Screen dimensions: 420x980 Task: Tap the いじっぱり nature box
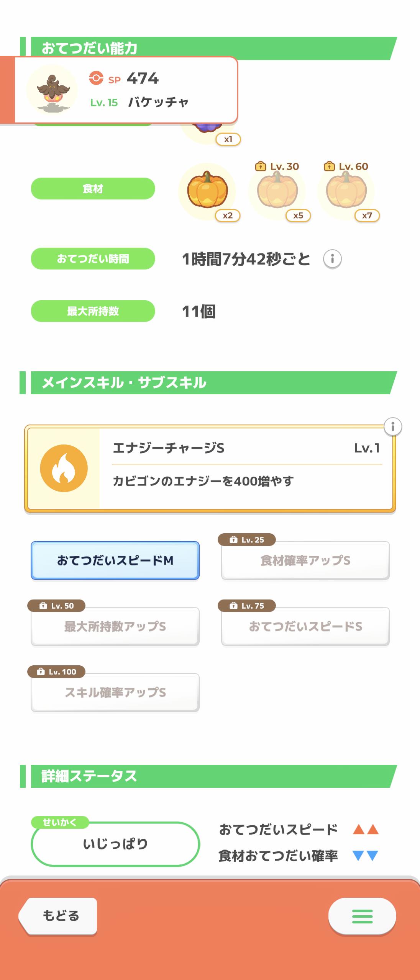(115, 844)
